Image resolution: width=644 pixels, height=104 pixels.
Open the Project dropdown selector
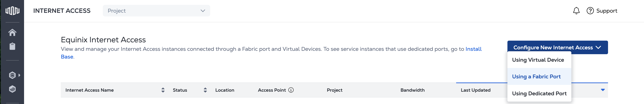(156, 11)
